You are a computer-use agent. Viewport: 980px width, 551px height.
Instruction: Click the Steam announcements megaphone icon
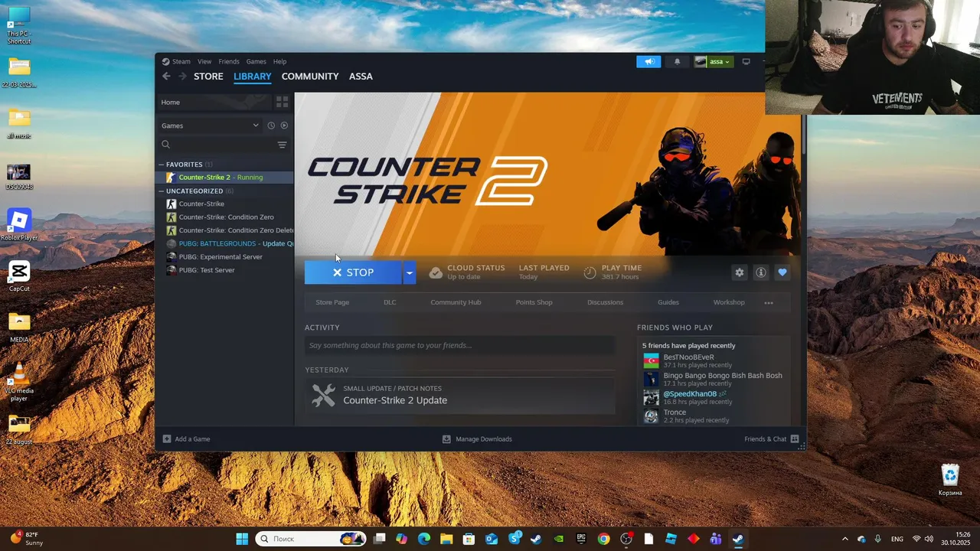pos(648,62)
